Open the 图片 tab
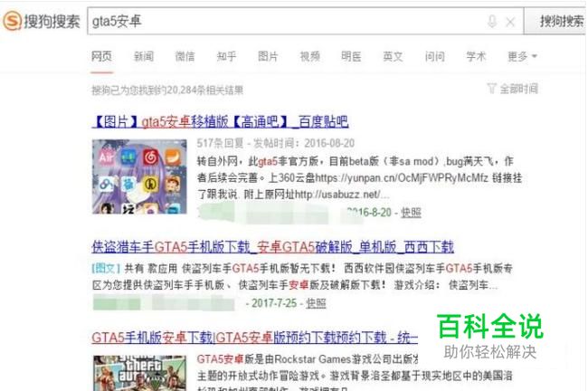588x391 pixels. (x=268, y=56)
